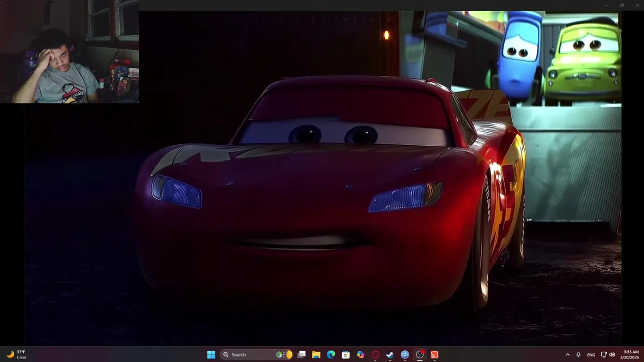This screenshot has height=362, width=644.
Task: Switch to OBS Studio taskbar icon
Action: point(420,354)
